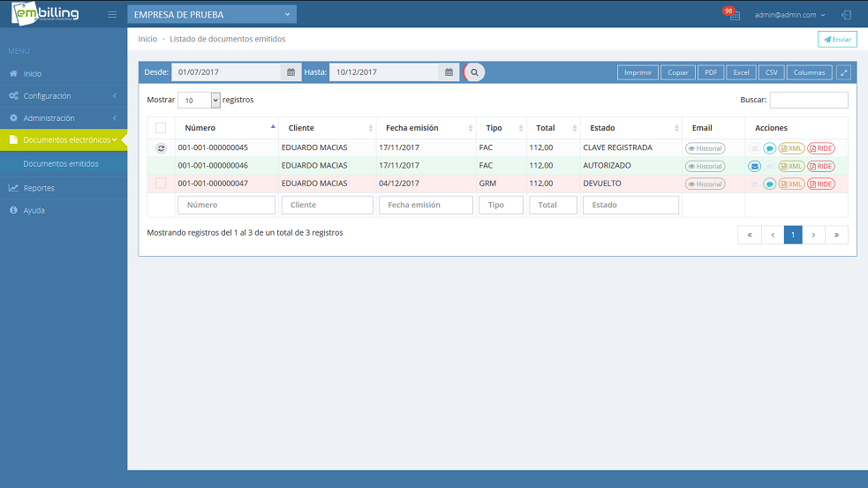Click the Enviar button

(x=837, y=40)
